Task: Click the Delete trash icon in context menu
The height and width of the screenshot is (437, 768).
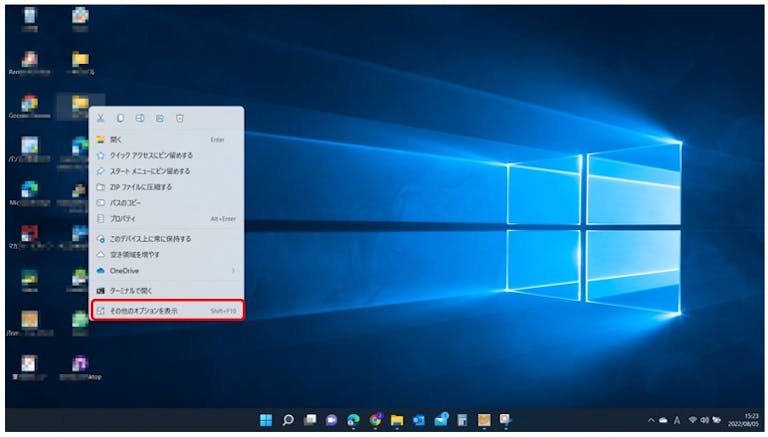Action: (180, 119)
